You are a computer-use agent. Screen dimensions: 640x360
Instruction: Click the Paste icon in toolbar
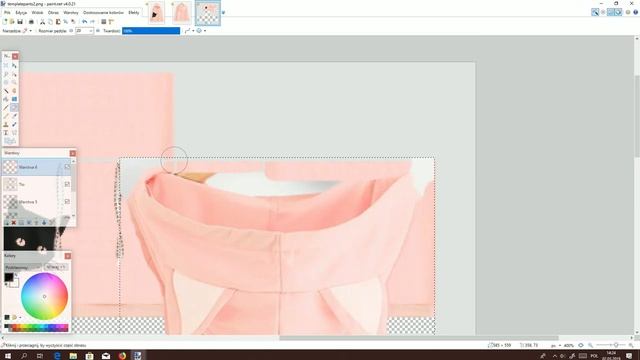[58, 22]
